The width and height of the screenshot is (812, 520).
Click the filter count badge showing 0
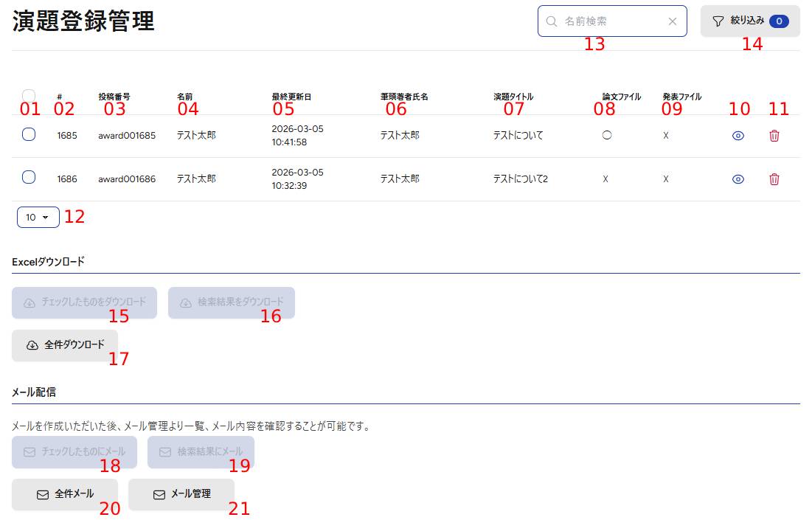click(x=779, y=21)
